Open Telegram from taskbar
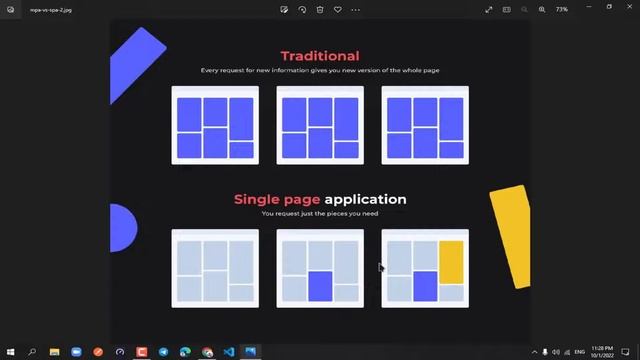Viewport: 640px width, 360px height. click(164, 352)
